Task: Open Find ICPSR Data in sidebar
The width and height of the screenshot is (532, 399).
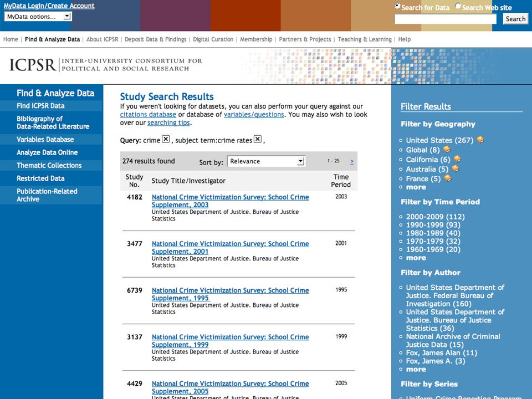Action: tap(40, 106)
